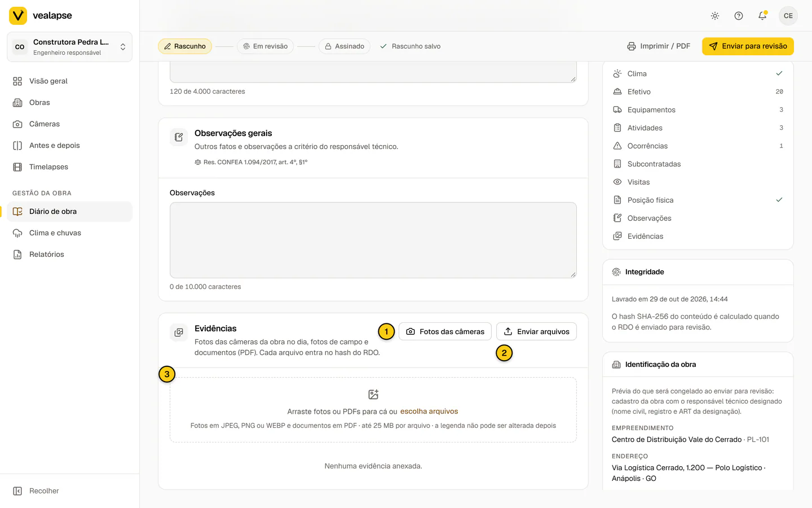Jump to Atividades section in outline
812x508 pixels.
(x=698, y=128)
